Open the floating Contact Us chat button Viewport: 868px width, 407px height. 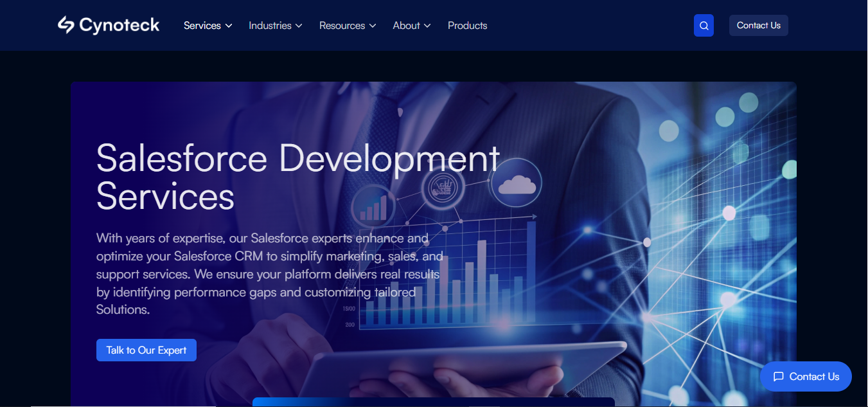[x=806, y=377]
